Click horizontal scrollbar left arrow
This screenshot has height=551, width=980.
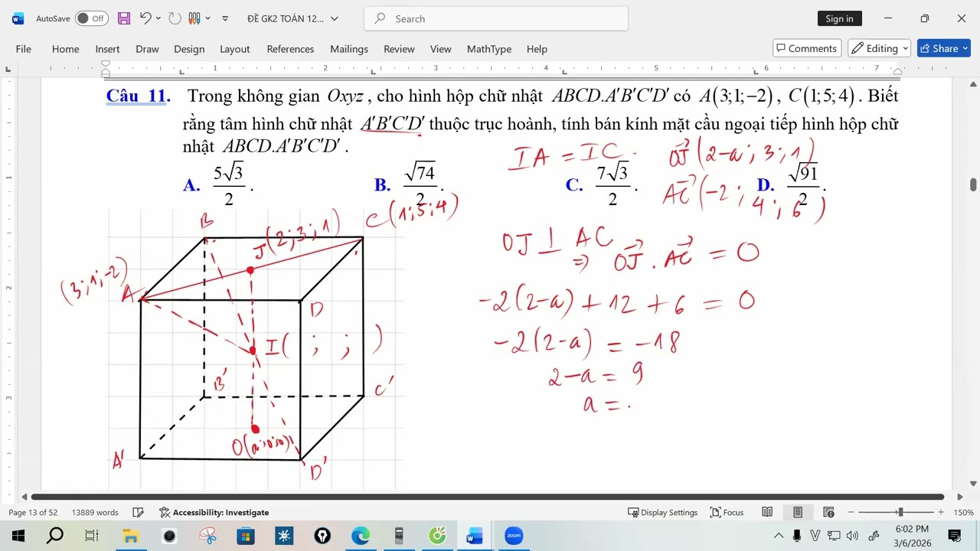[24, 497]
